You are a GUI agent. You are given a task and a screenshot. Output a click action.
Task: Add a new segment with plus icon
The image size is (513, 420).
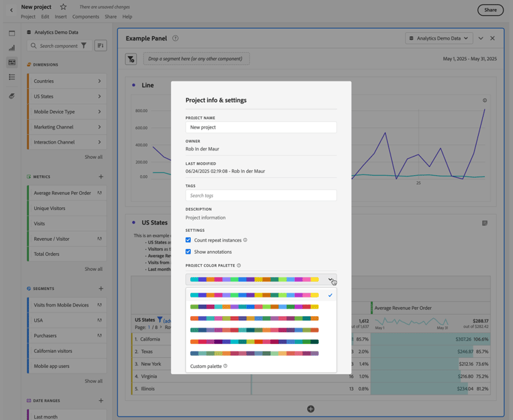101,289
